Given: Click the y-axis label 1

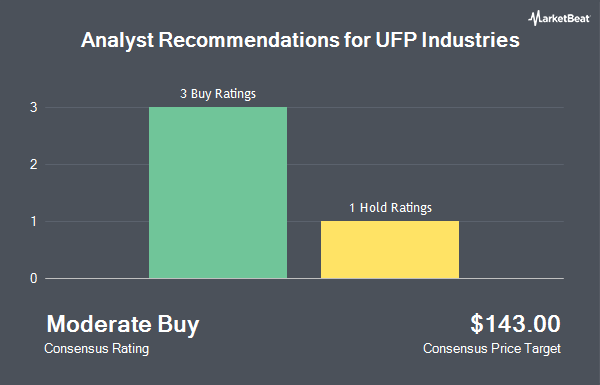Looking at the screenshot, I should click(x=34, y=221).
